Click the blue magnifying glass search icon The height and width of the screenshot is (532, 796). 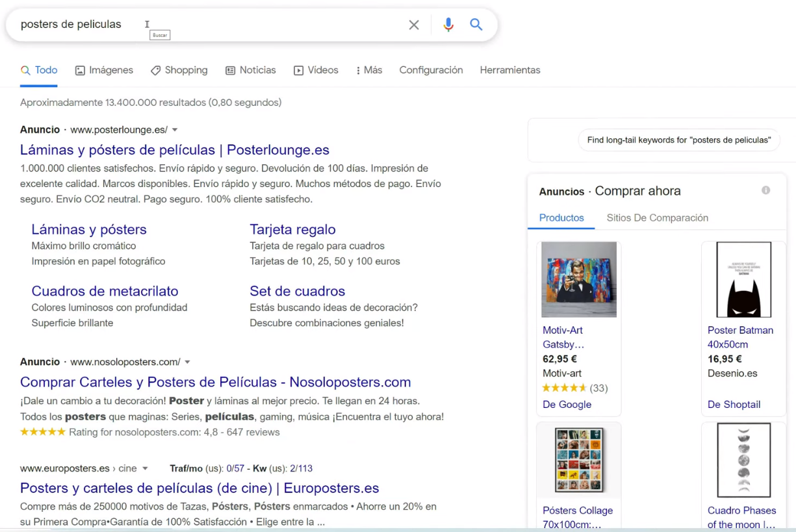coord(476,25)
